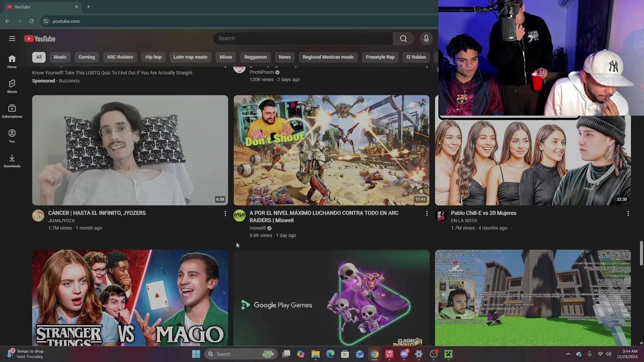
Task: Click the Windows taskbar search box
Action: coord(240,354)
